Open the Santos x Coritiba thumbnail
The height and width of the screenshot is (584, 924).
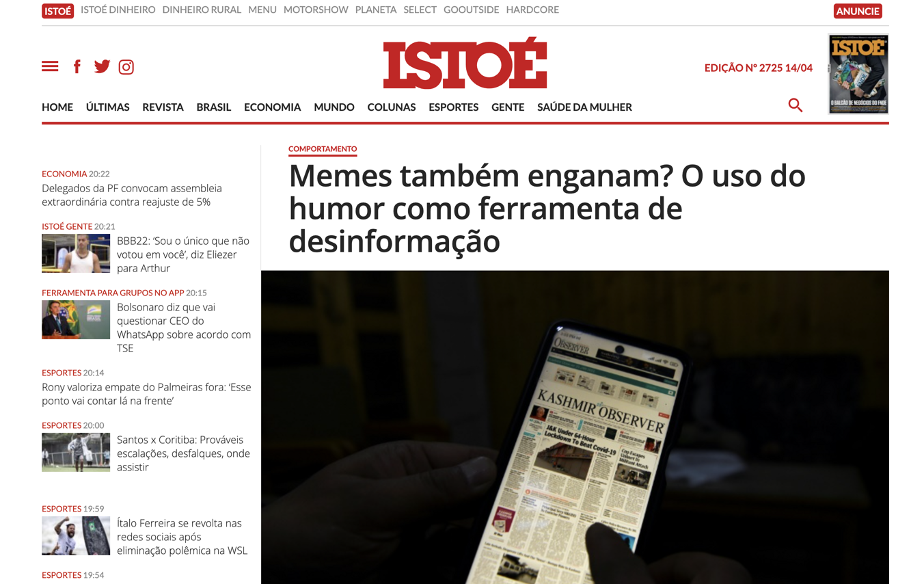click(x=76, y=452)
